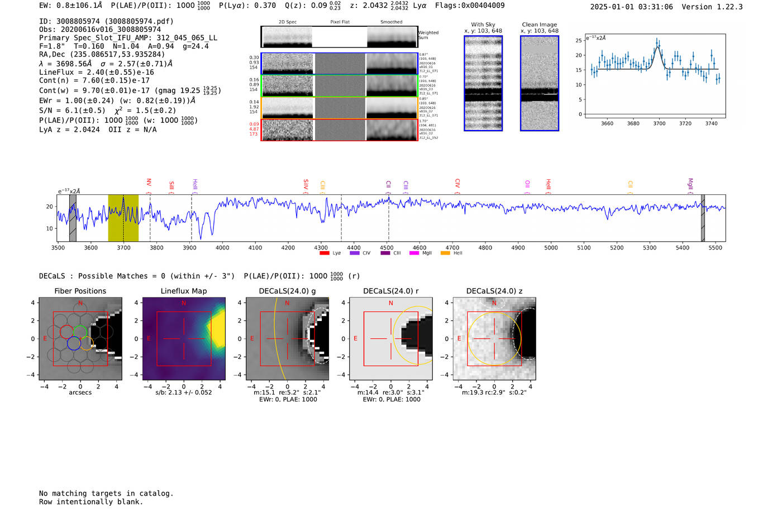This screenshot has height=532, width=782.
Task: Click the blue-bordered 2D spectrum row
Action: tap(340, 64)
